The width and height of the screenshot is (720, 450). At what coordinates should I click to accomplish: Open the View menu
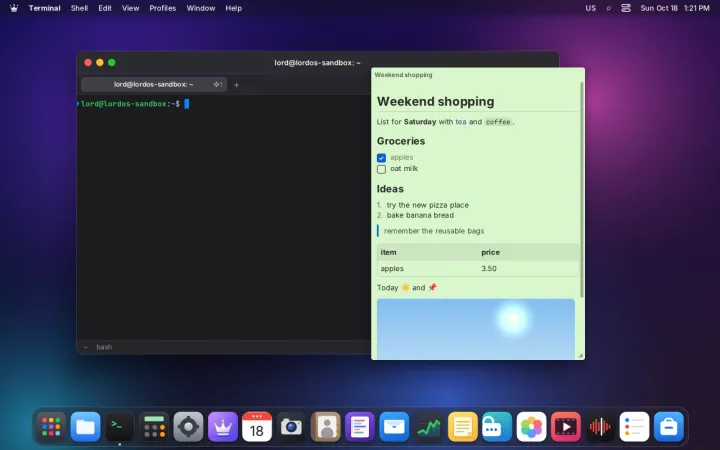[130, 8]
